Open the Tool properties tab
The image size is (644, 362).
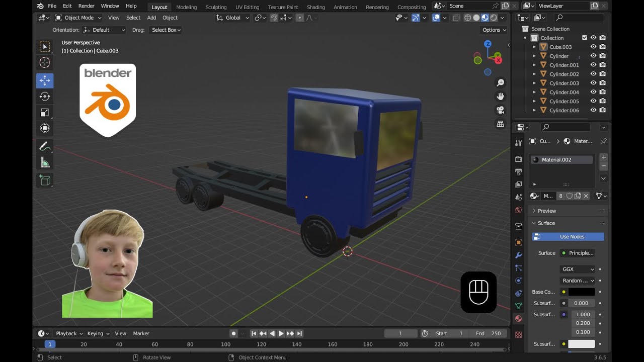(x=518, y=143)
